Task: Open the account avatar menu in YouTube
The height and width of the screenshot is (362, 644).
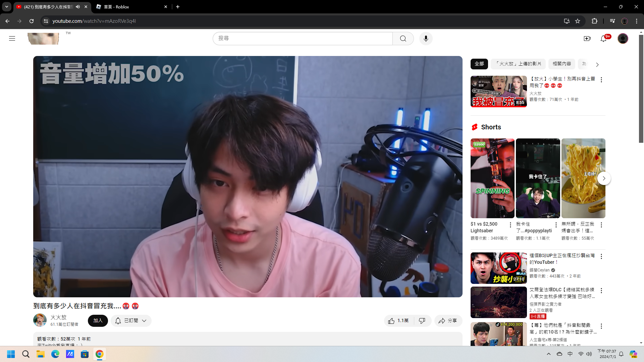Action: 623,39
